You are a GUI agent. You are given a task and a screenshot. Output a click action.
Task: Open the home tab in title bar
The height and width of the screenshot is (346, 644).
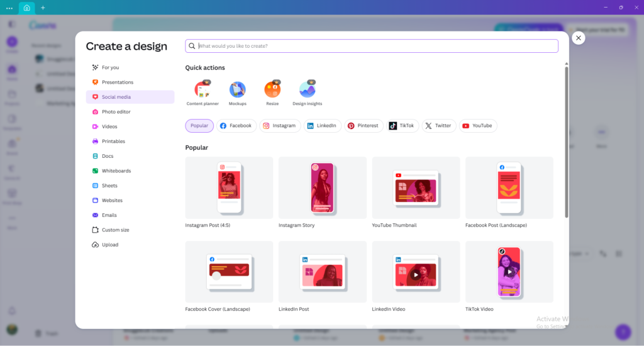tap(26, 8)
